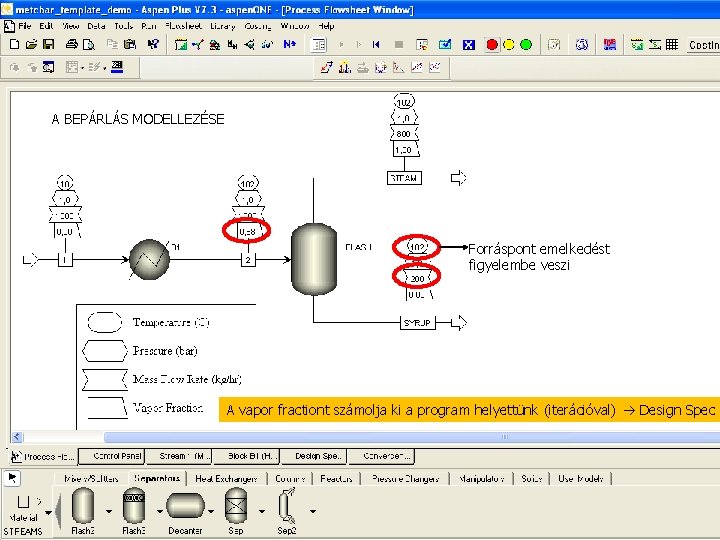
Task: Click the yellow circle status icon
Action: click(509, 45)
